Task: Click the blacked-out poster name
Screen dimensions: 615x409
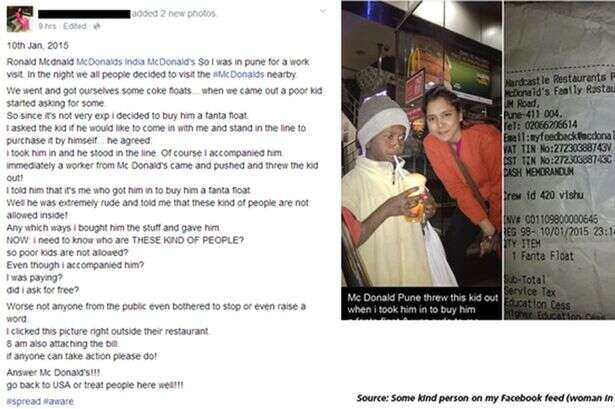Action: (x=84, y=14)
